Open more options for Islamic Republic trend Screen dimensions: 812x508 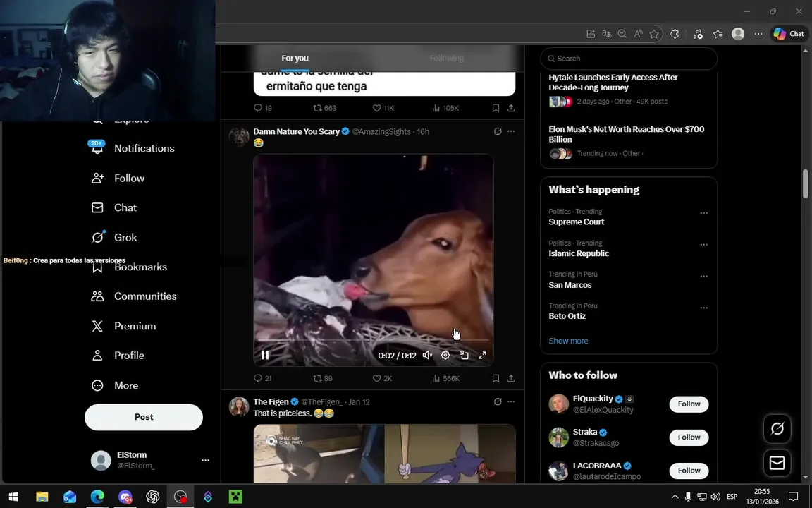pos(703,245)
